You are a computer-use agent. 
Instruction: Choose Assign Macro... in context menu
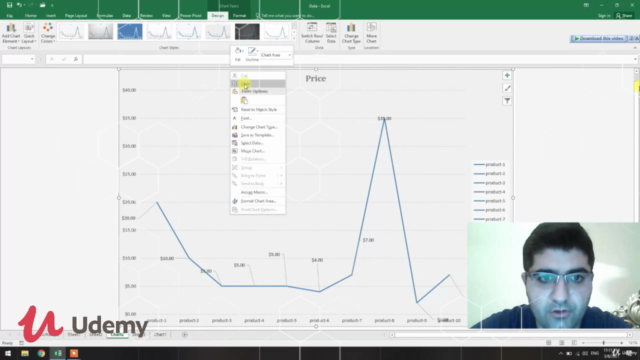click(x=258, y=192)
